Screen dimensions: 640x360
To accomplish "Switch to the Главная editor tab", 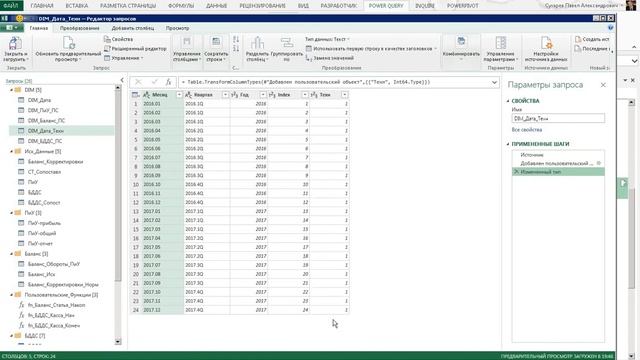I will click(39, 28).
